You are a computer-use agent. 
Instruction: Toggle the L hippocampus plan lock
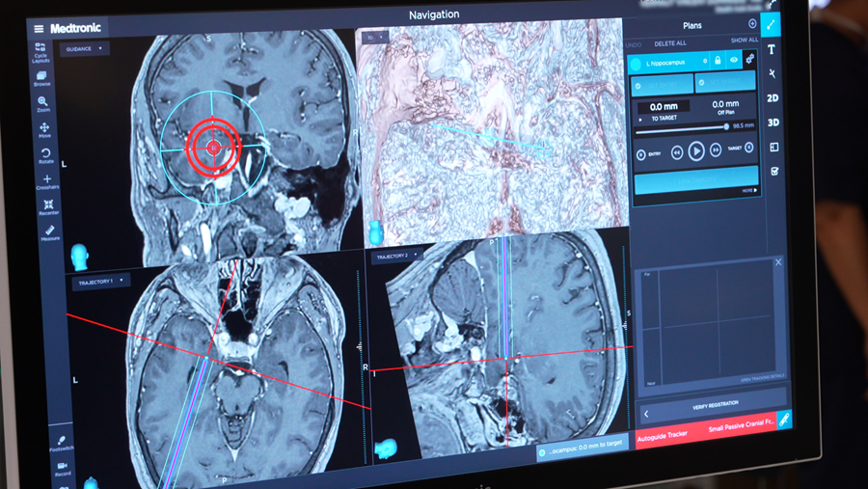[x=718, y=61]
